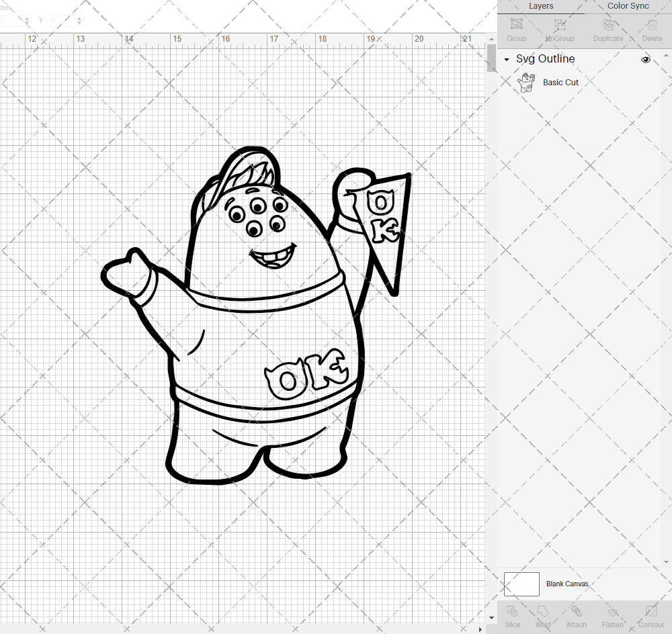Click the canvas horizontal scrollbar right arrow
Viewport: 672px width, 634px height.
pos(480,629)
